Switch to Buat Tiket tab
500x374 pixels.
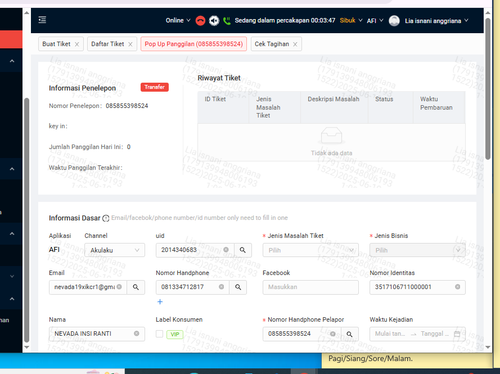click(56, 44)
